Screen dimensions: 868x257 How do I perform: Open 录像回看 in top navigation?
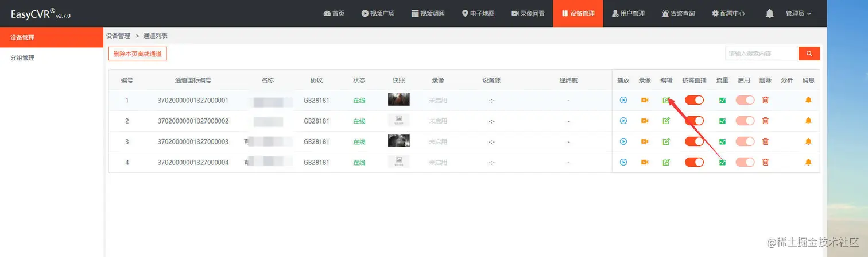(528, 13)
